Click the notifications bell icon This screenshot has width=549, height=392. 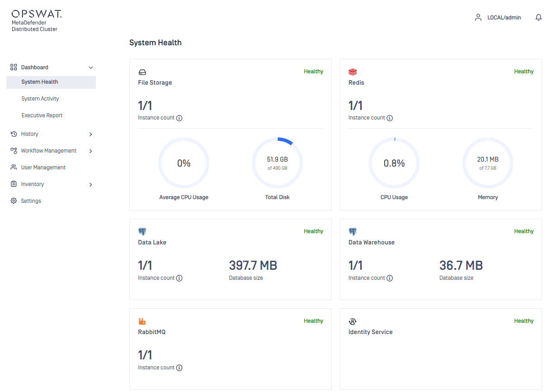(x=538, y=18)
